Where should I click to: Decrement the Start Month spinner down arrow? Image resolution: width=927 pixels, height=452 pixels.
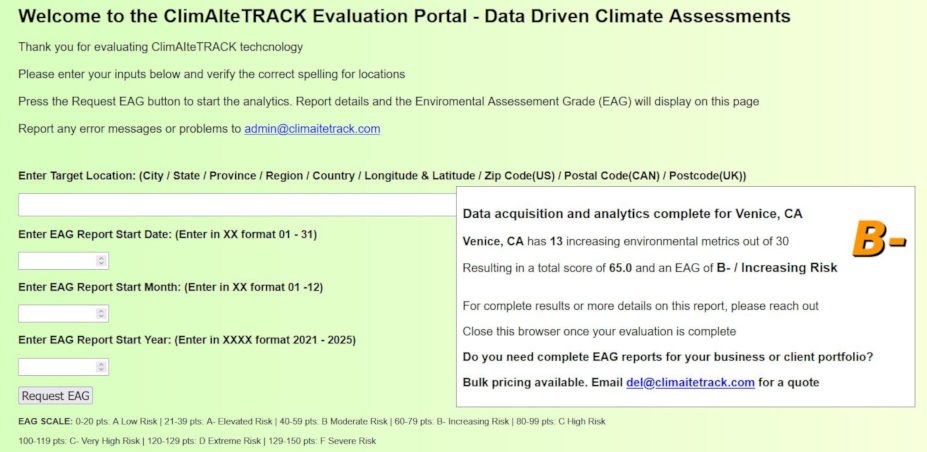click(101, 318)
